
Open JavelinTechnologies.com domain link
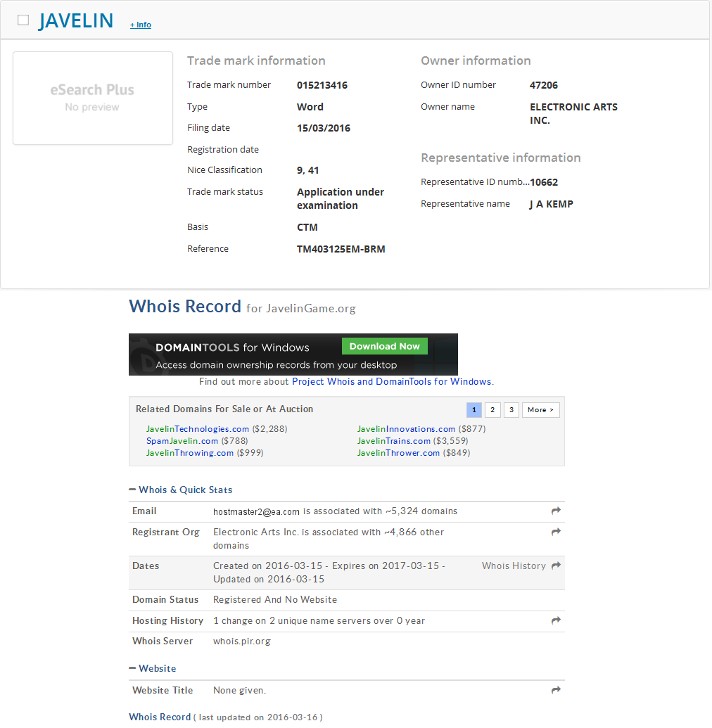pos(198,429)
